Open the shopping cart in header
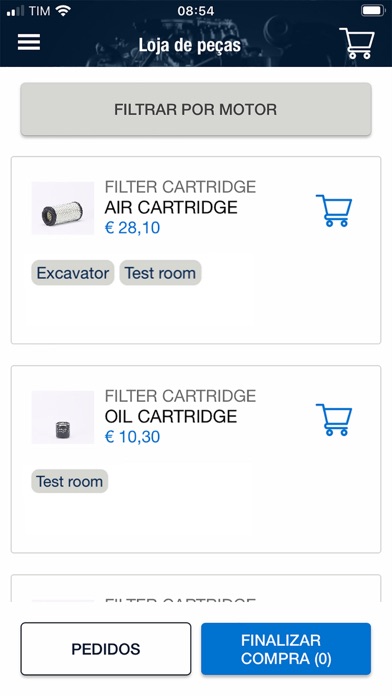 357,43
